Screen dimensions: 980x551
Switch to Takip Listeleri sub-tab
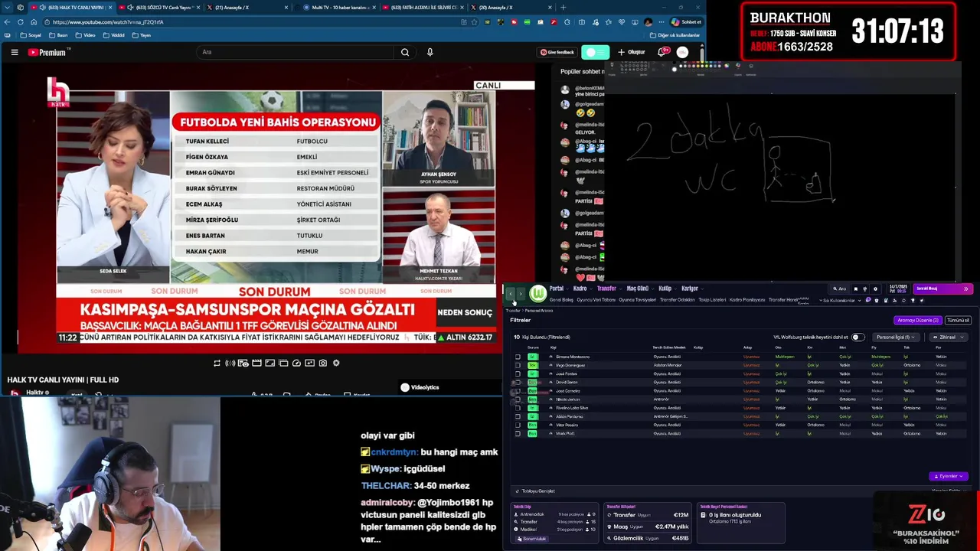(x=712, y=300)
